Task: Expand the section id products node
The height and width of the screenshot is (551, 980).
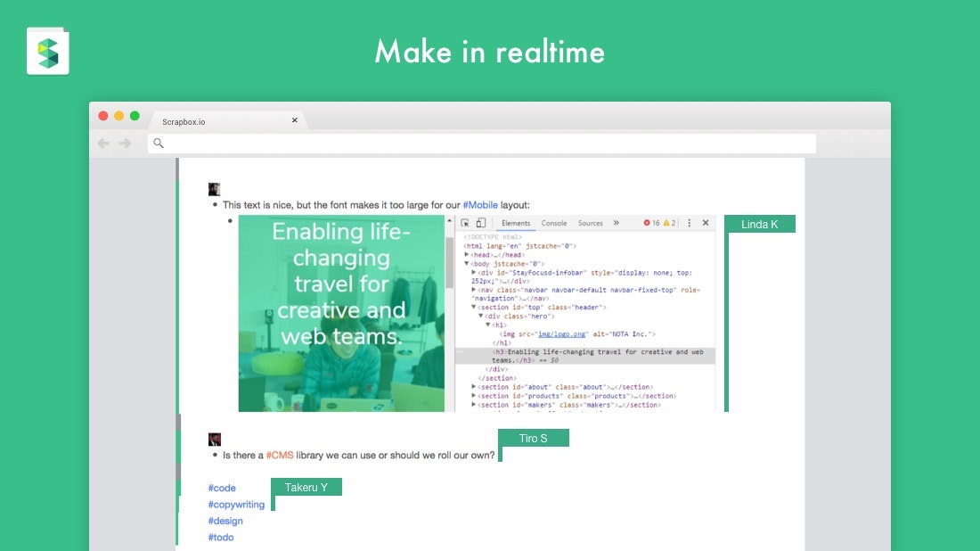Action: tap(474, 395)
